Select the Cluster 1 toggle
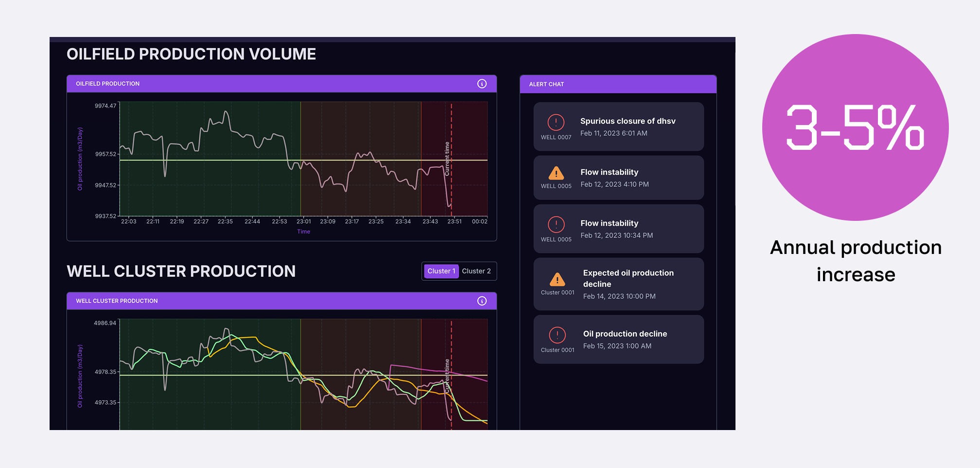980x468 pixels. [441, 271]
